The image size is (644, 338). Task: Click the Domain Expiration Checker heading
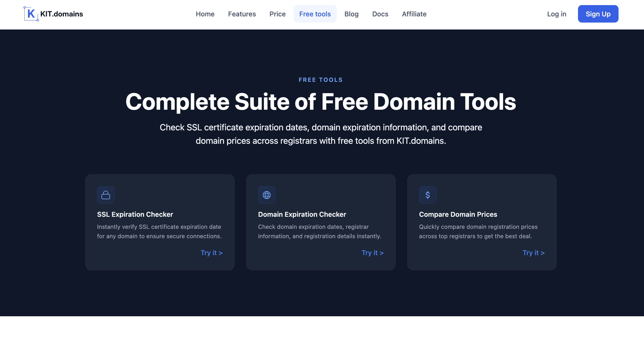(302, 214)
